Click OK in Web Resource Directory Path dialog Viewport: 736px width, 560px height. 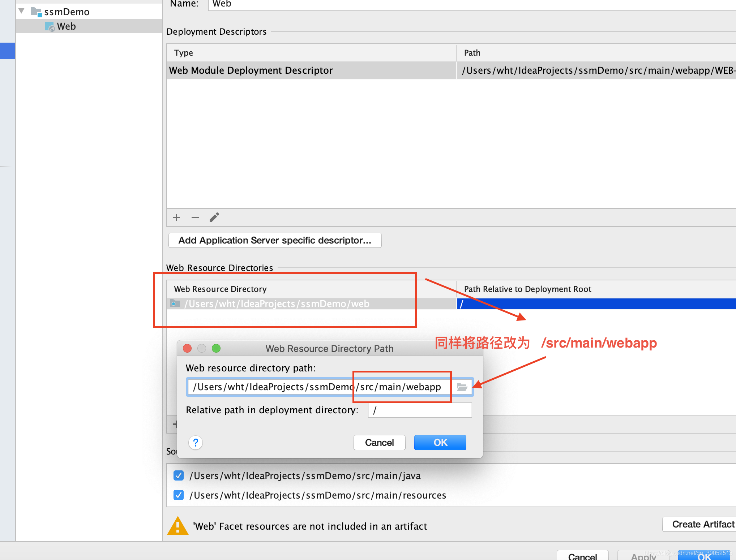(440, 443)
